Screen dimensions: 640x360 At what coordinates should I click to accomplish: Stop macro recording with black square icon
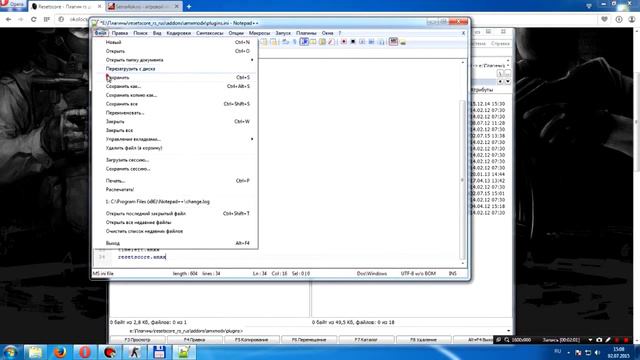click(353, 42)
